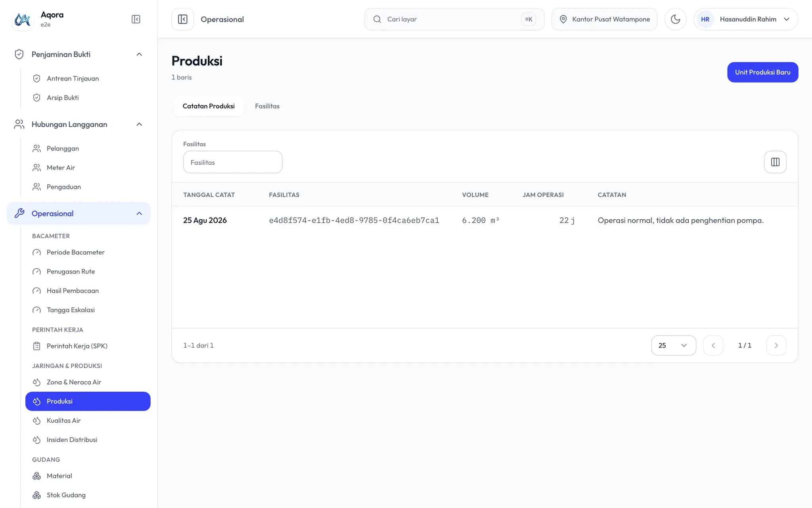Collapse sidebar using icon beside Aqora title
This screenshot has height=508, width=812.
[x=136, y=19]
